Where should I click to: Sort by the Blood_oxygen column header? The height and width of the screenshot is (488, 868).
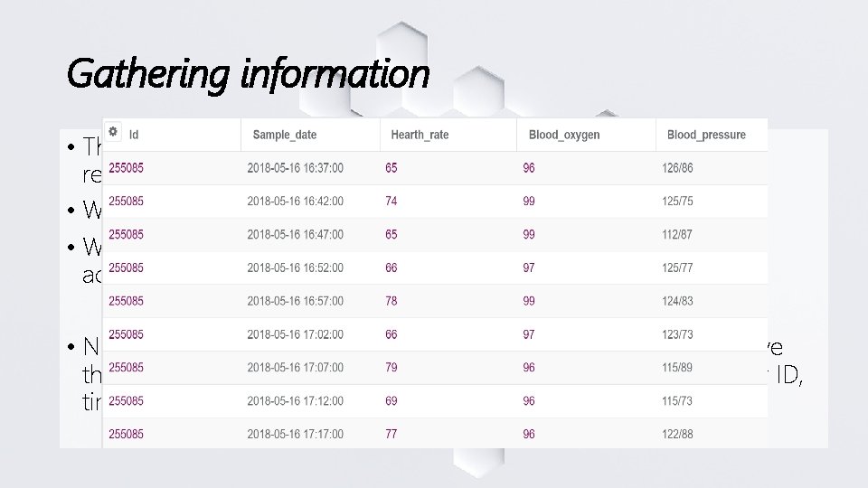(564, 135)
